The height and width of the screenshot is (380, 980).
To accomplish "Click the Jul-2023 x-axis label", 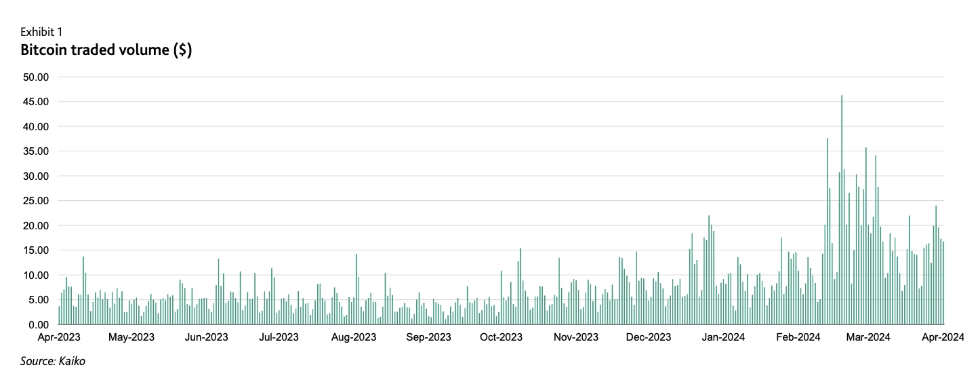I will pyautogui.click(x=279, y=337).
